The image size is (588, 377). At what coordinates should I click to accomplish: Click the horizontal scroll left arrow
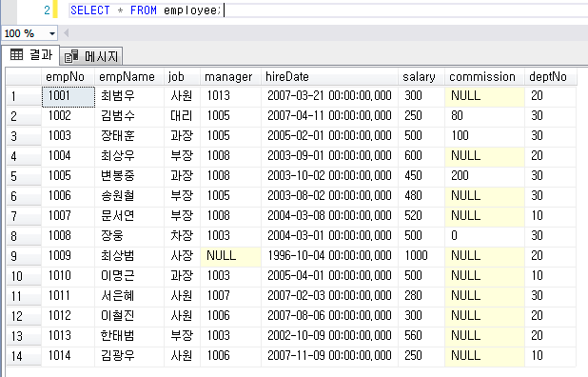(x=67, y=33)
